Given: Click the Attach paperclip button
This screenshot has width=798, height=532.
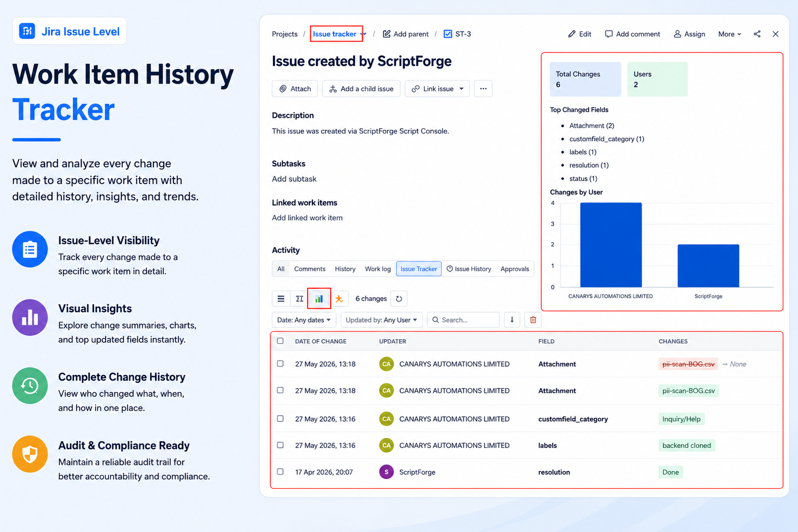Looking at the screenshot, I should coord(295,88).
